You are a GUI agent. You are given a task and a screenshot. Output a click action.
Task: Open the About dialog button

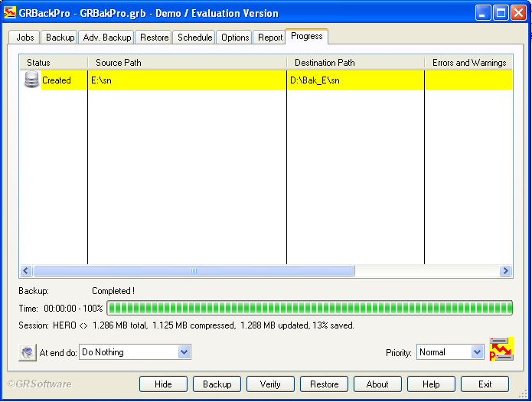[x=377, y=384]
